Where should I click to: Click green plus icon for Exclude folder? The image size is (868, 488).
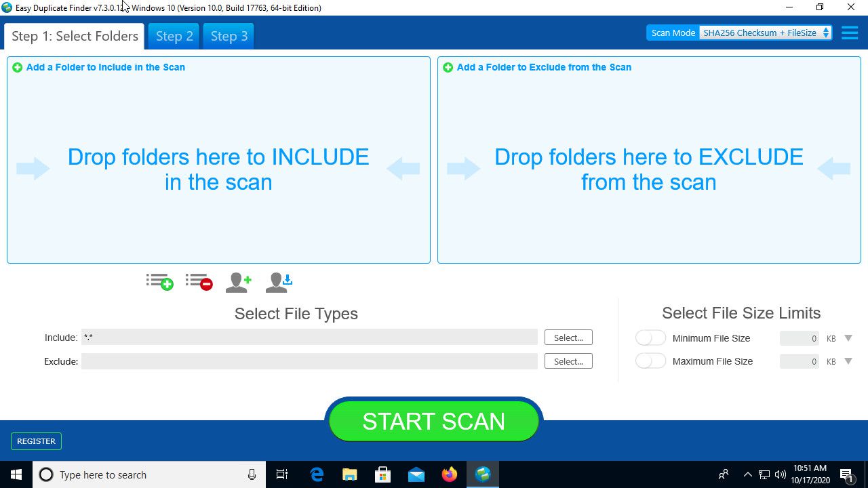tap(448, 67)
